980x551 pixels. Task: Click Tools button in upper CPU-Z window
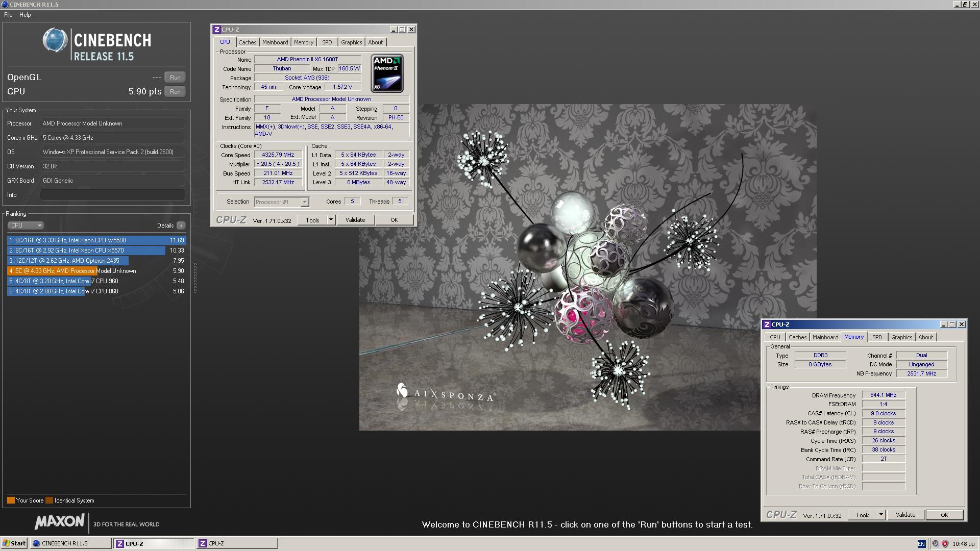312,220
